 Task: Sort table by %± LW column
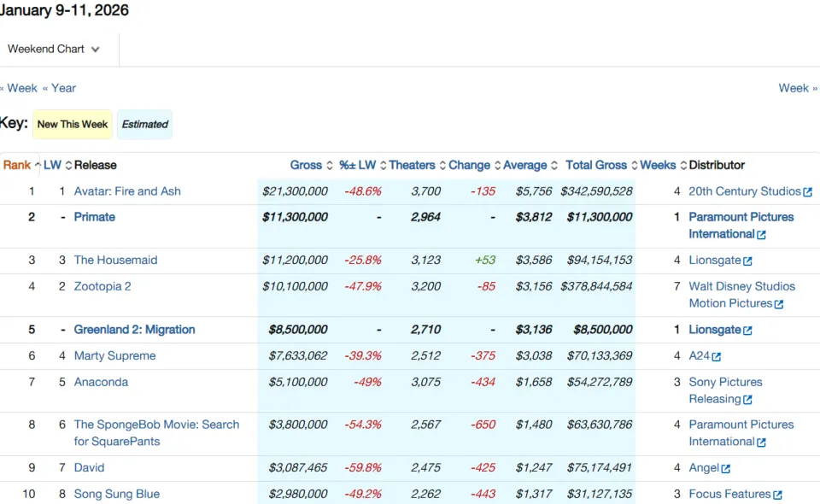click(362, 165)
